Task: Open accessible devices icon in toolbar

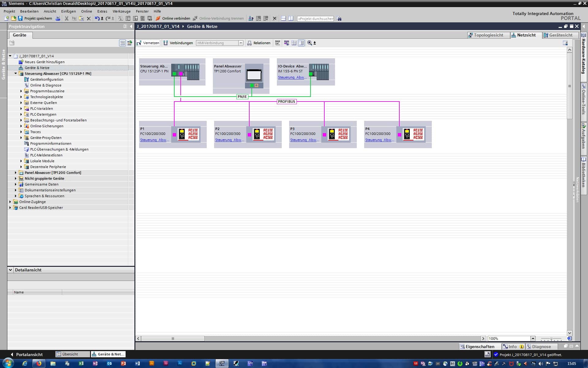Action: click(251, 18)
